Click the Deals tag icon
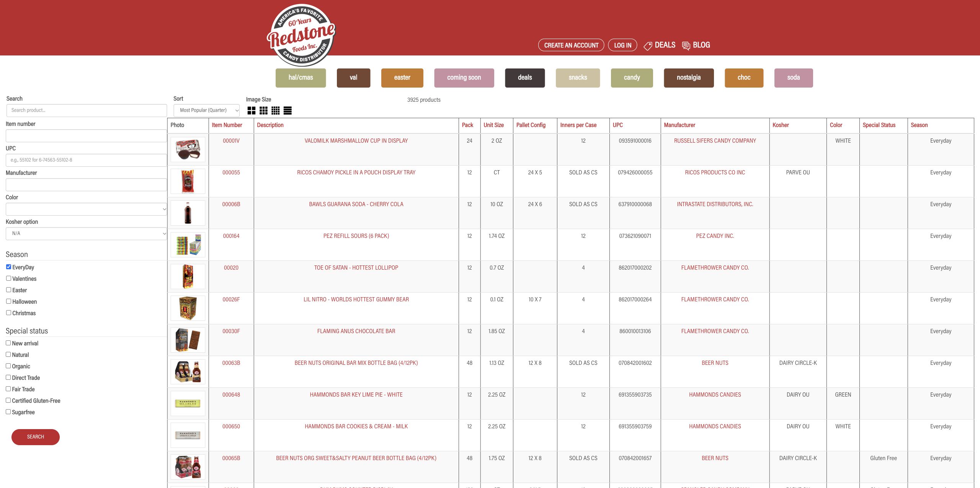Screen dimensions: 980x488 tap(648, 46)
